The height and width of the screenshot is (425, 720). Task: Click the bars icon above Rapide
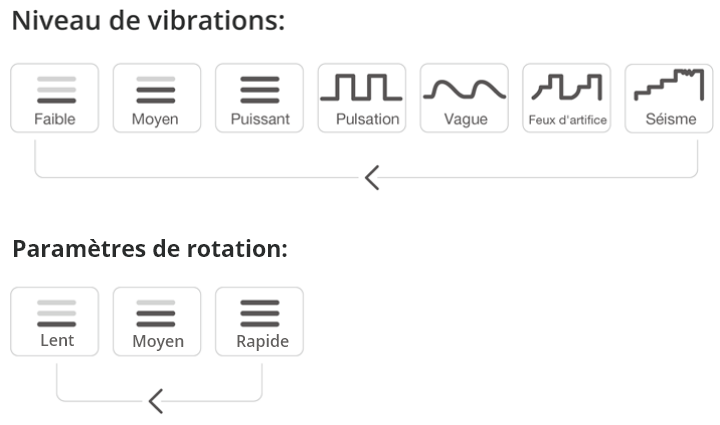coord(259,313)
